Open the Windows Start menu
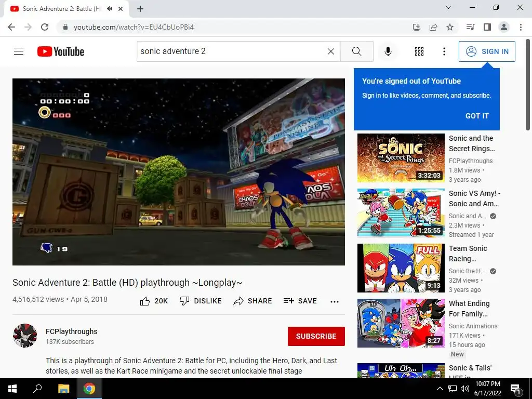The height and width of the screenshot is (399, 532). (12, 389)
